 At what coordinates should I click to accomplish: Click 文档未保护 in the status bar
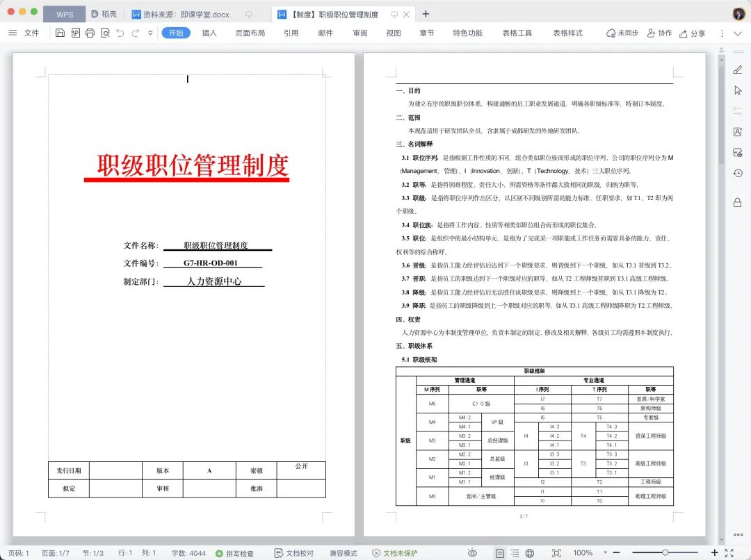tap(395, 553)
